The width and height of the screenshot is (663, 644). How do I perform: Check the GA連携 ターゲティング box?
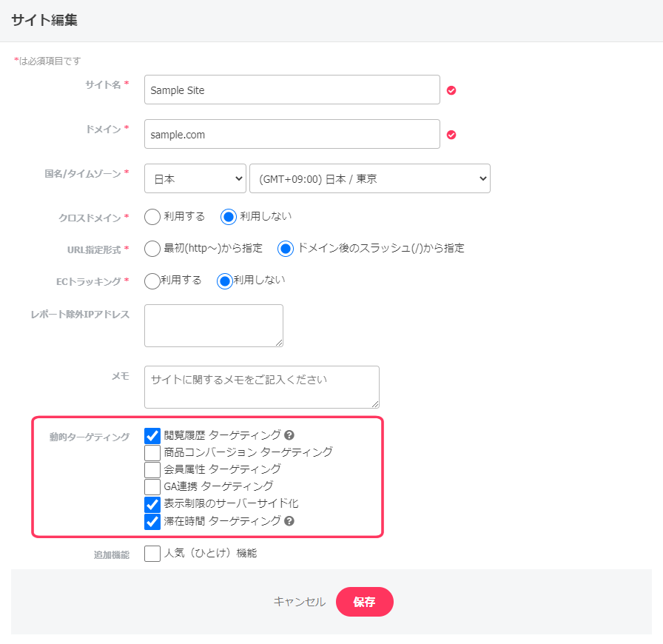pos(152,487)
